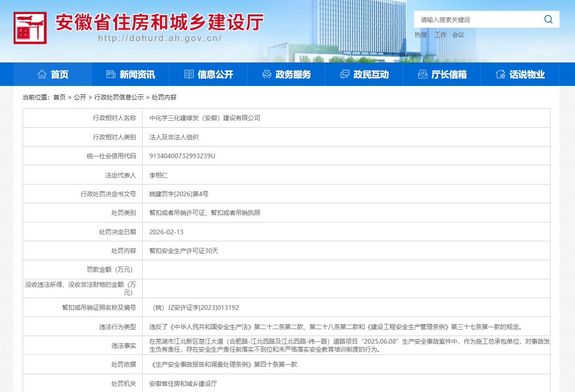
Task: Click the 没收违法所得、没收非法财物的金额 label cell
Action: click(83, 289)
